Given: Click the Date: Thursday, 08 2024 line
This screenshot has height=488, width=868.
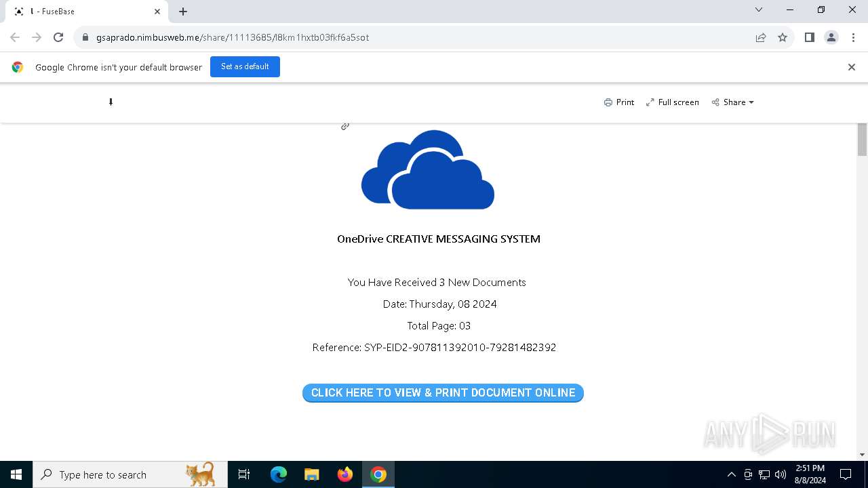Looking at the screenshot, I should click(439, 304).
